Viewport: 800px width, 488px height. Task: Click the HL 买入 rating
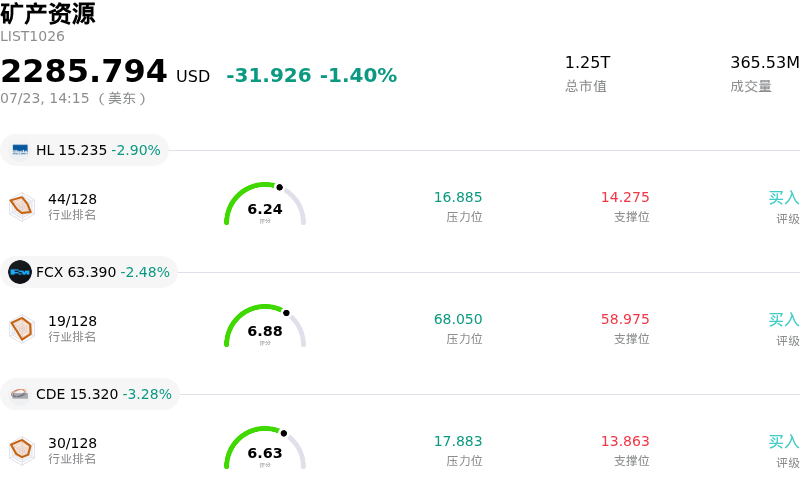(784, 198)
